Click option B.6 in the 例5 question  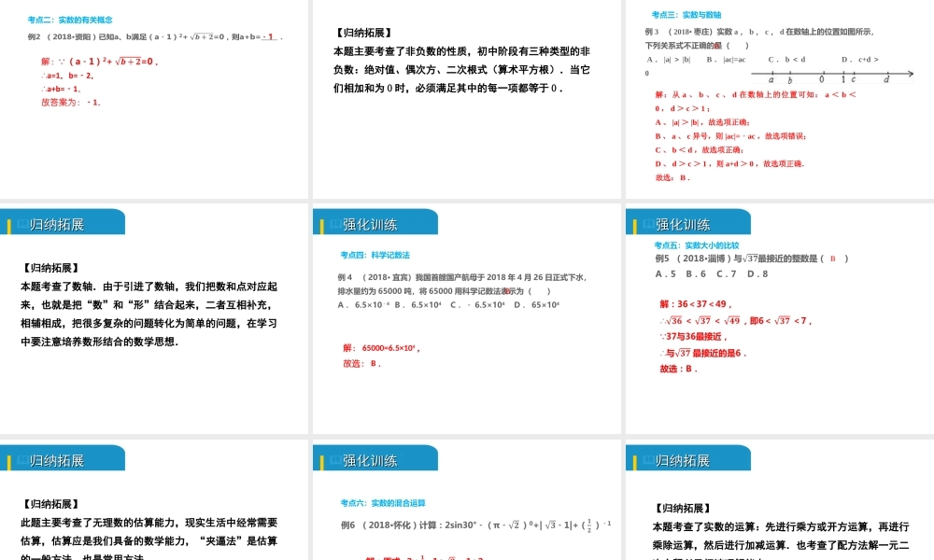[696, 273]
